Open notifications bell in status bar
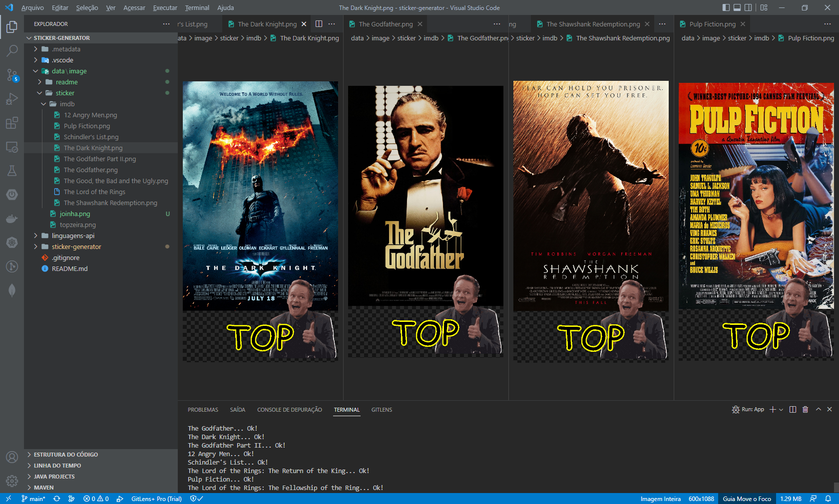The image size is (839, 504). click(828, 499)
